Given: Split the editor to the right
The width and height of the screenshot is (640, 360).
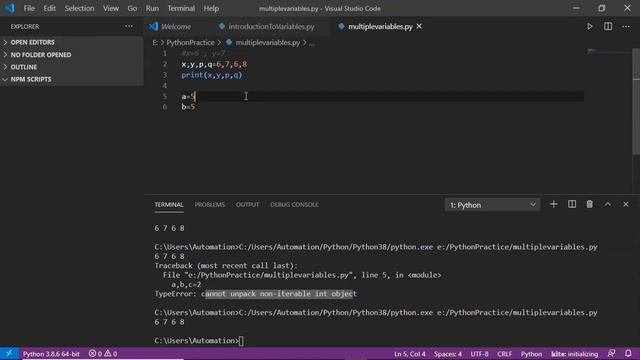Looking at the screenshot, I should tap(608, 27).
